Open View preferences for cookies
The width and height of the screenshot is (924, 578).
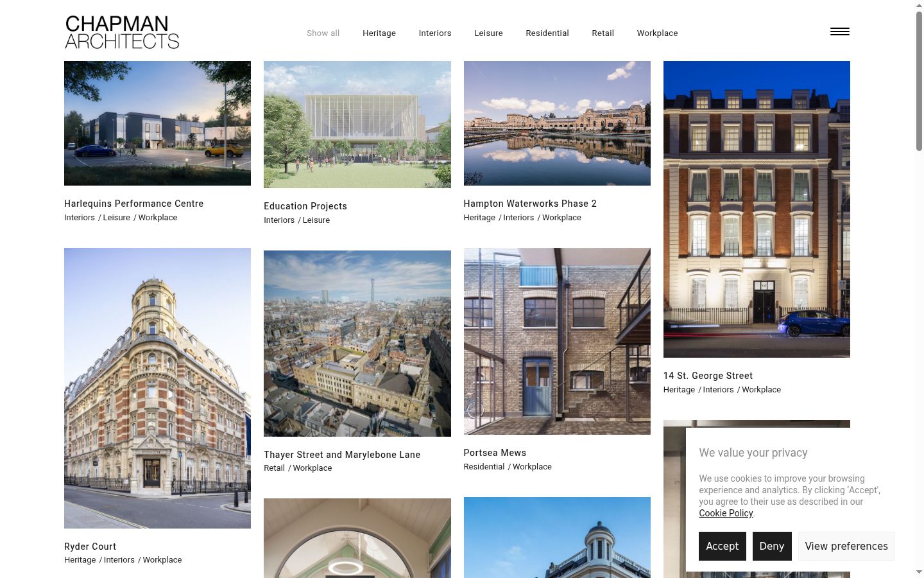(846, 546)
